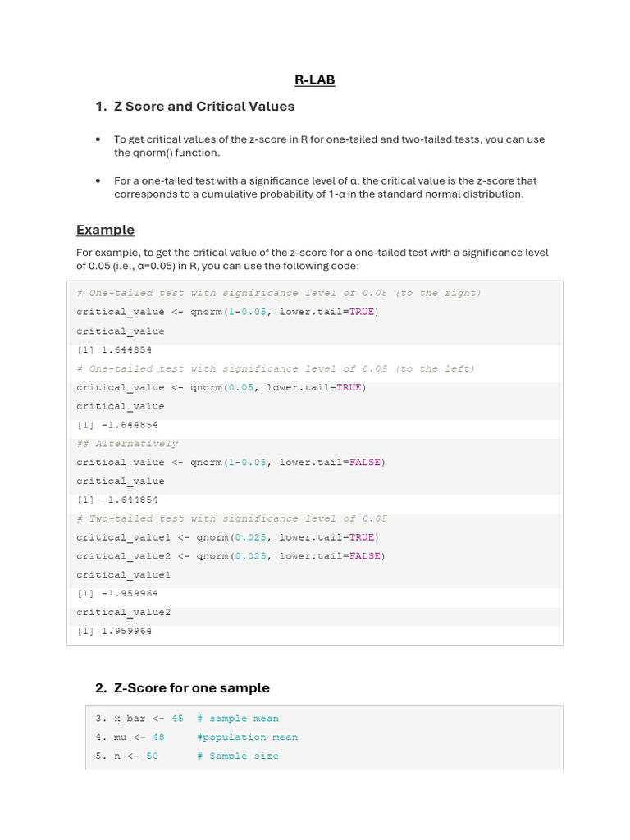Click the critical_value1 assignment code line
Viewport: 630px width, 840px height.
[x=227, y=537]
